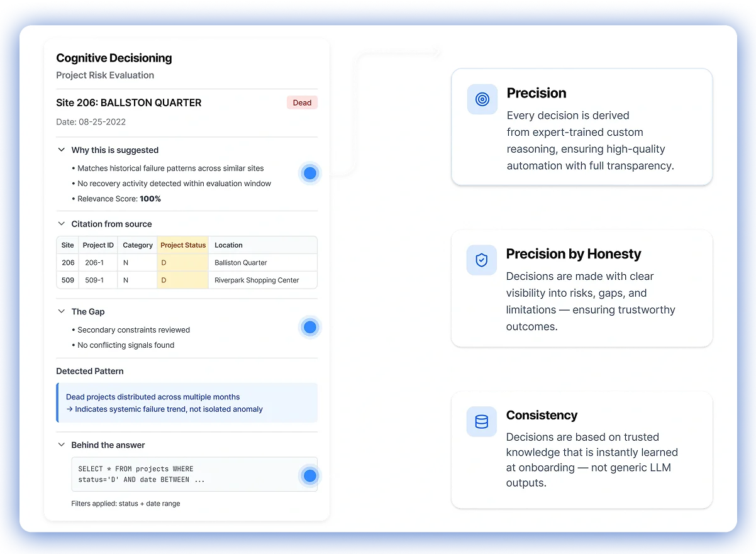Image resolution: width=756 pixels, height=554 pixels.
Task: Click Secondary constraints reviewed bullet
Action: (131, 330)
